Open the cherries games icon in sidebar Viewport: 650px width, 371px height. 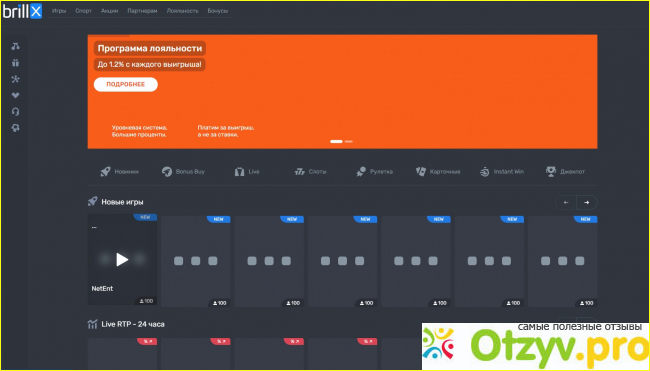[x=15, y=46]
